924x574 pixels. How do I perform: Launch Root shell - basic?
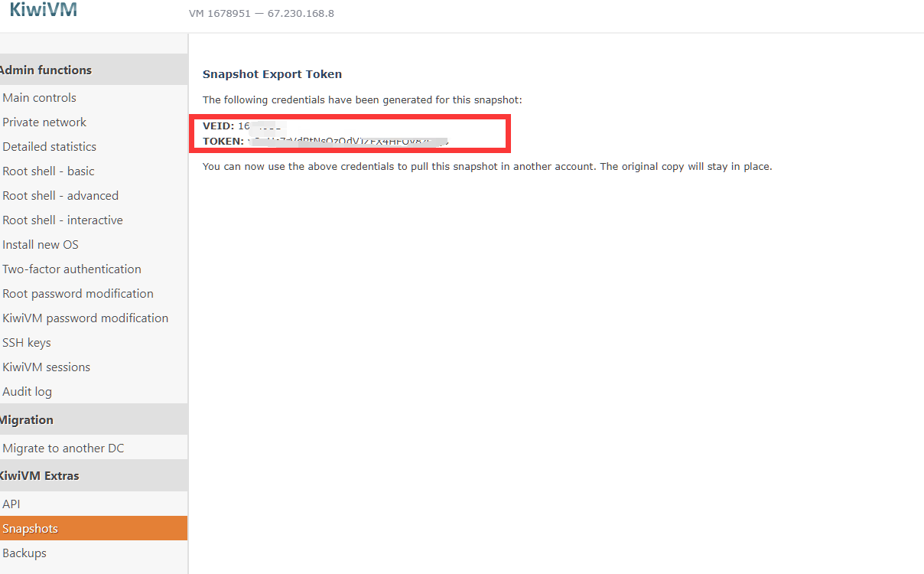tap(49, 171)
